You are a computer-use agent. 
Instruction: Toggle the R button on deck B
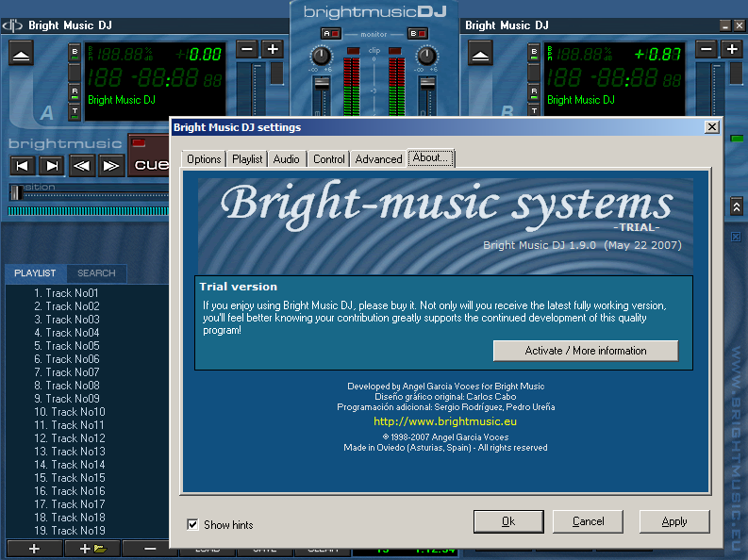point(534,93)
